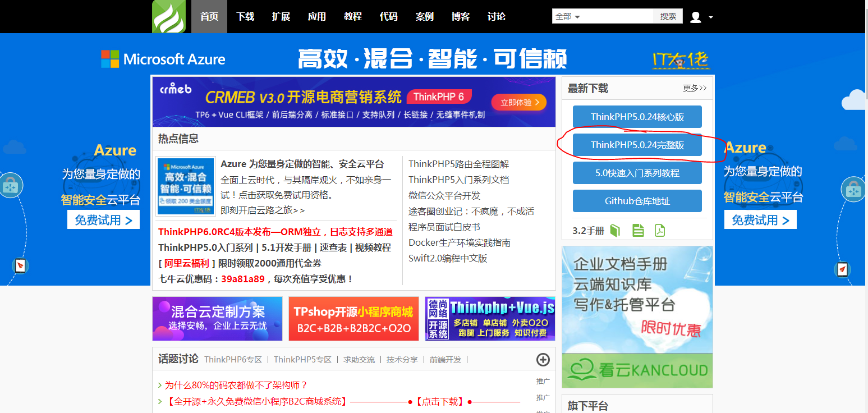Open the 下载 nav item
This screenshot has width=868, height=413.
(x=245, y=17)
